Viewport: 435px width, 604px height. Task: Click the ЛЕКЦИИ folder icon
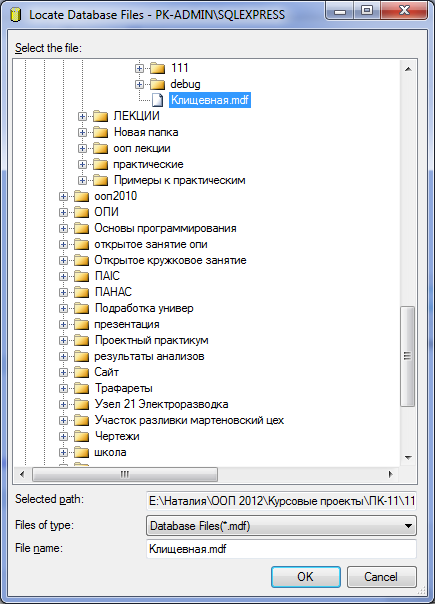[x=100, y=116]
